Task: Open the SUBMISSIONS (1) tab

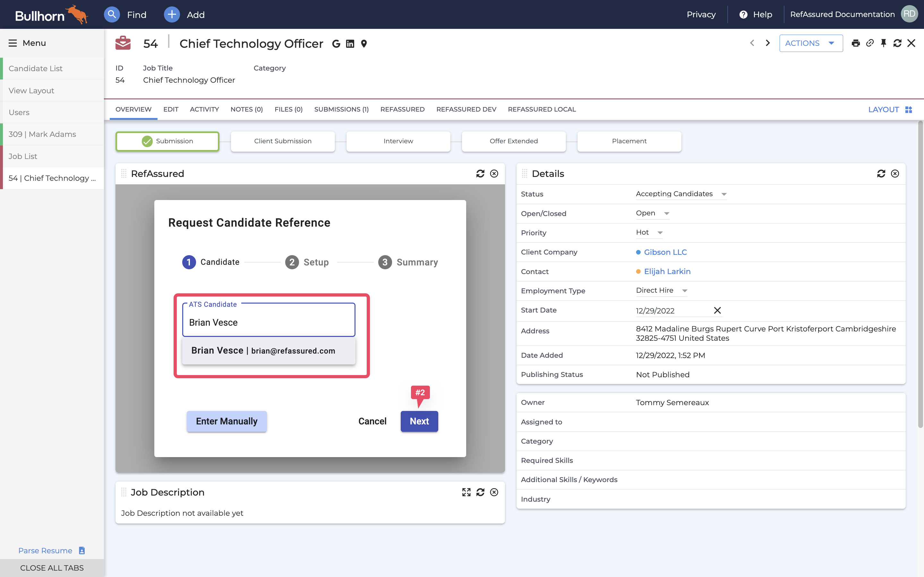Action: coord(341,110)
